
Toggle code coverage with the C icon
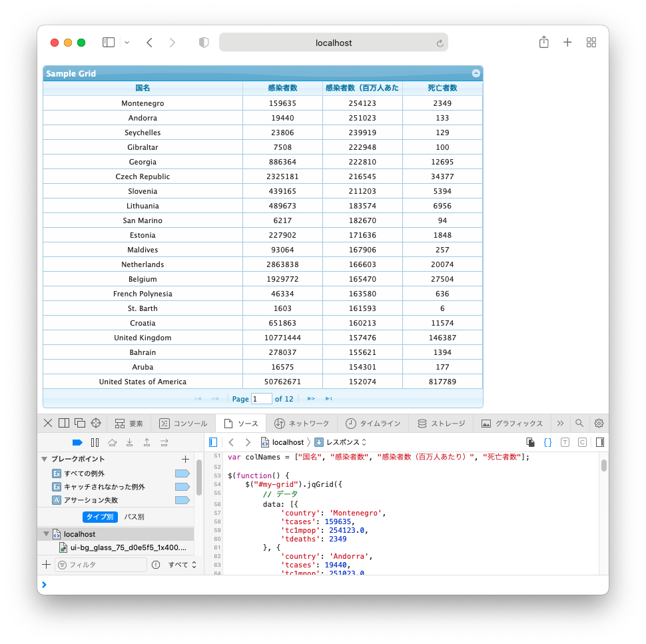pos(582,442)
